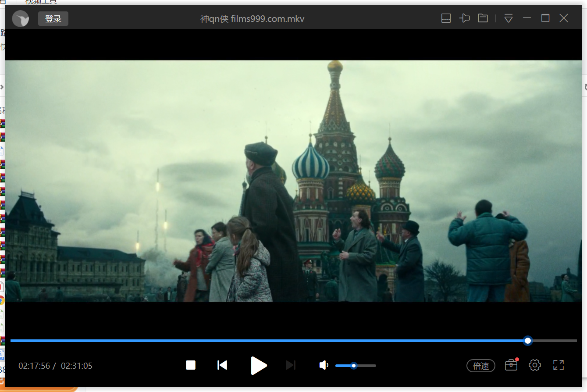587x392 pixels.
Task: Click the title 神qn侠 films999.com.mkv
Action: [252, 19]
